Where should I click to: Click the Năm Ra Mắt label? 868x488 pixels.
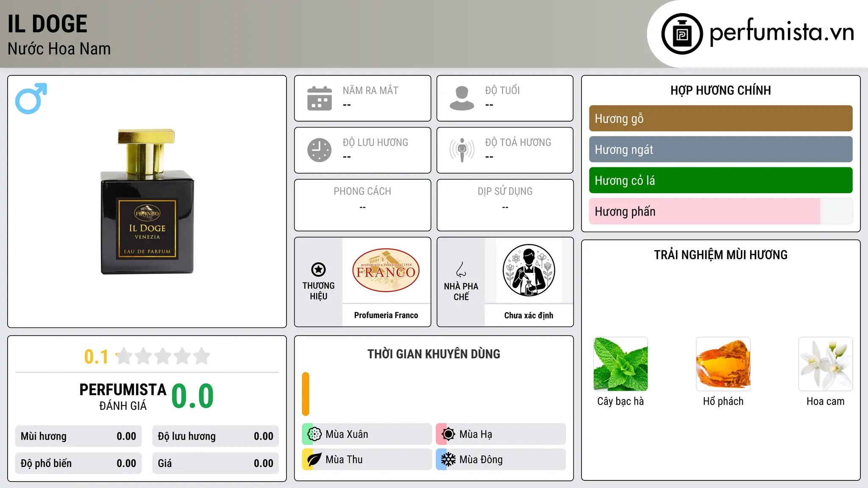tap(370, 90)
